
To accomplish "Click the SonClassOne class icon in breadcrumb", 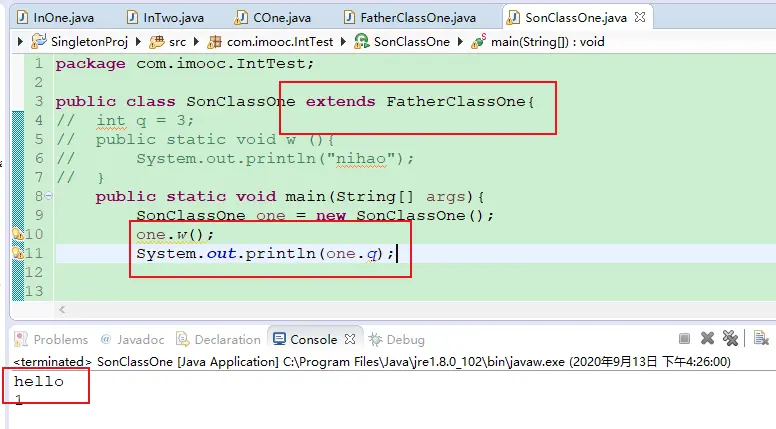I will point(362,41).
